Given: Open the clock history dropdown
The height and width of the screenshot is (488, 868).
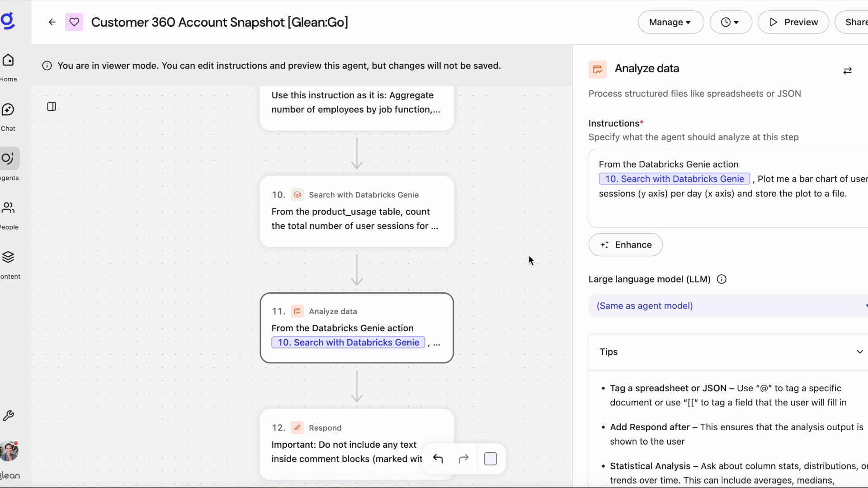Looking at the screenshot, I should tap(730, 22).
